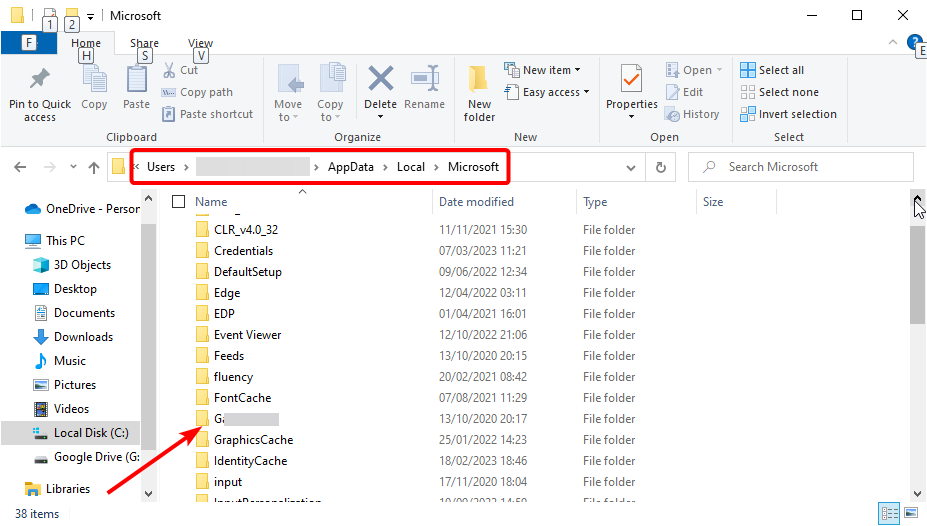927x526 pixels.
Task: Open the Open dropdown in ribbon
Action: point(694,70)
